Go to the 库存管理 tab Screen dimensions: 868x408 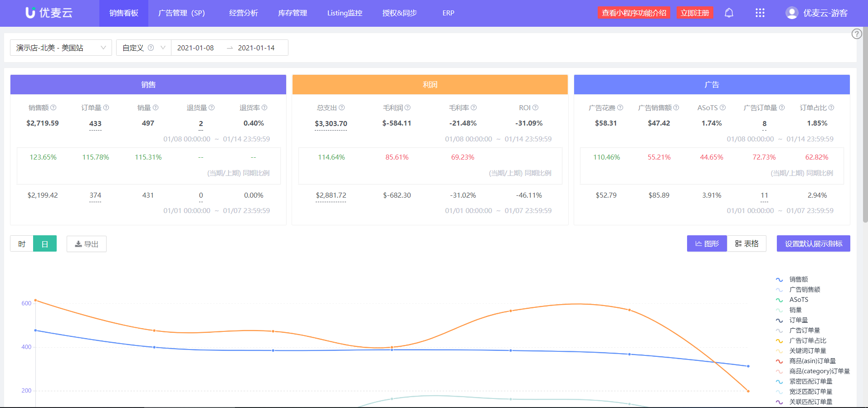coord(293,13)
